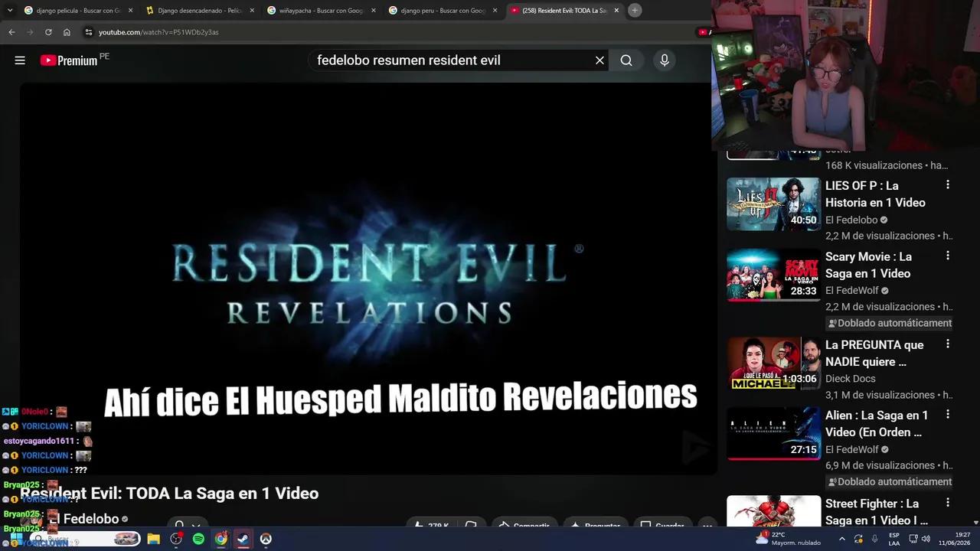
Task: Start voice search with microphone icon
Action: click(664, 60)
